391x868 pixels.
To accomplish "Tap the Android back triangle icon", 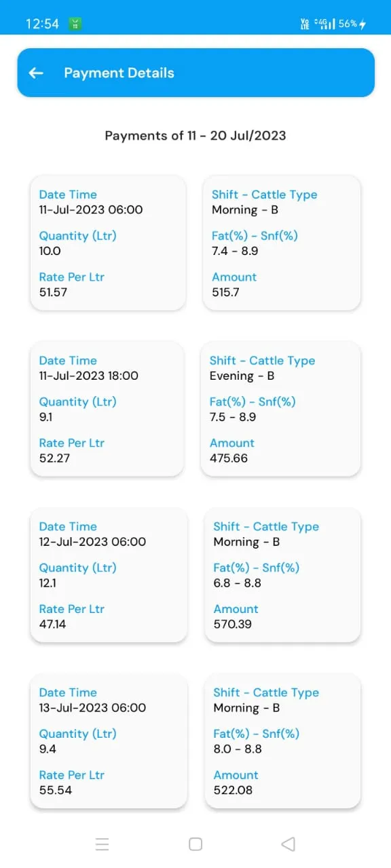I will pyautogui.click(x=288, y=844).
